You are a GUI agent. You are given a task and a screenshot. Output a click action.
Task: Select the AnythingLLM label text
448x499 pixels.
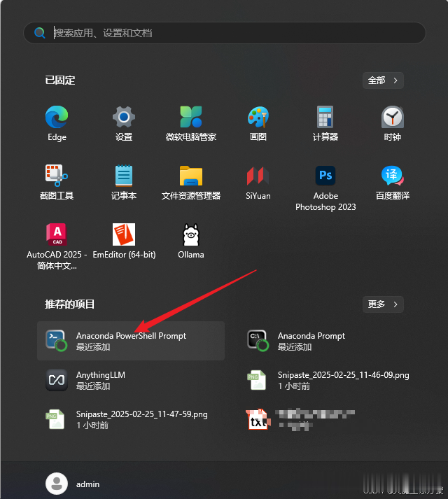coord(101,375)
